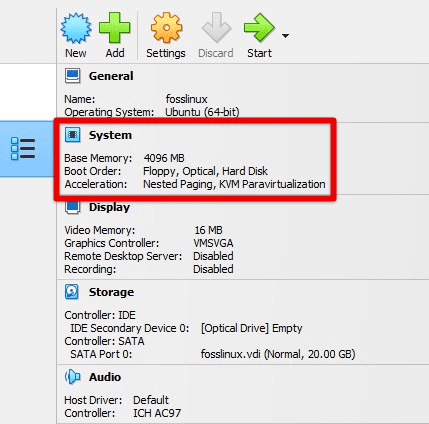Click the 'VMSVGA' graphics controller value
This screenshot has height=424, width=429.
213,243
